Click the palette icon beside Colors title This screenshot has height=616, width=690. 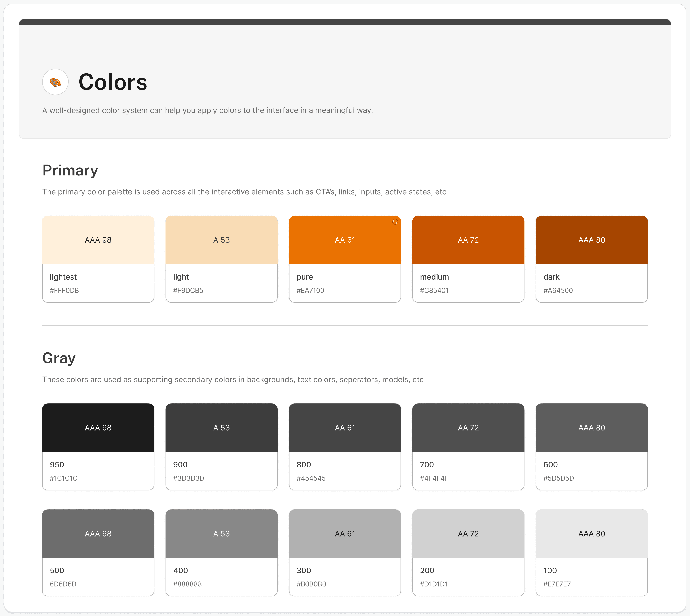coord(55,82)
